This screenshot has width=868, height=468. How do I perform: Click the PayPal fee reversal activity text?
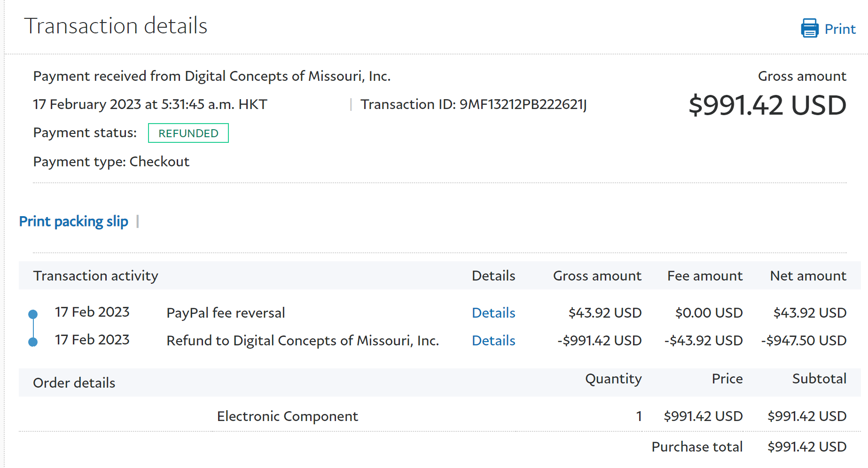(x=226, y=313)
